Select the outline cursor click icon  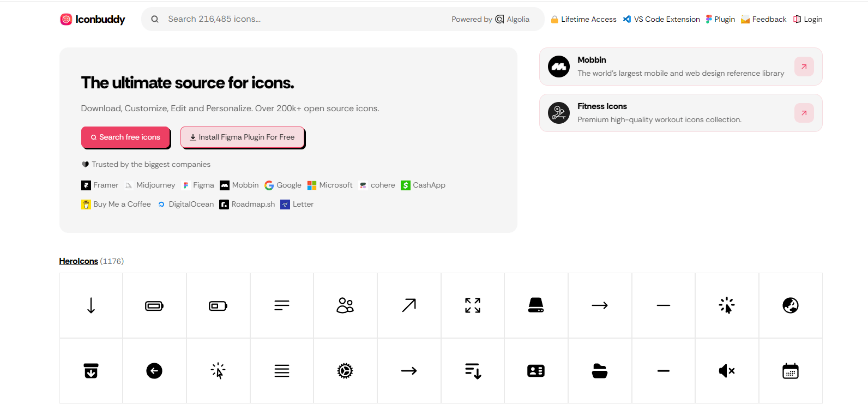tap(218, 371)
